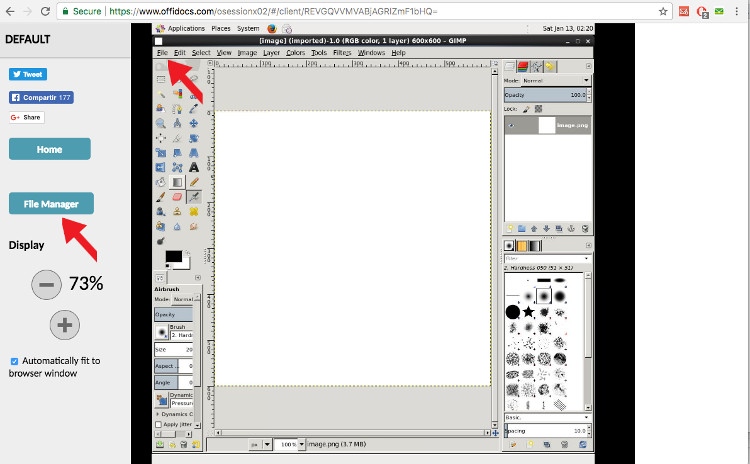The width and height of the screenshot is (750, 464).
Task: Click the Home button
Action: click(x=50, y=149)
